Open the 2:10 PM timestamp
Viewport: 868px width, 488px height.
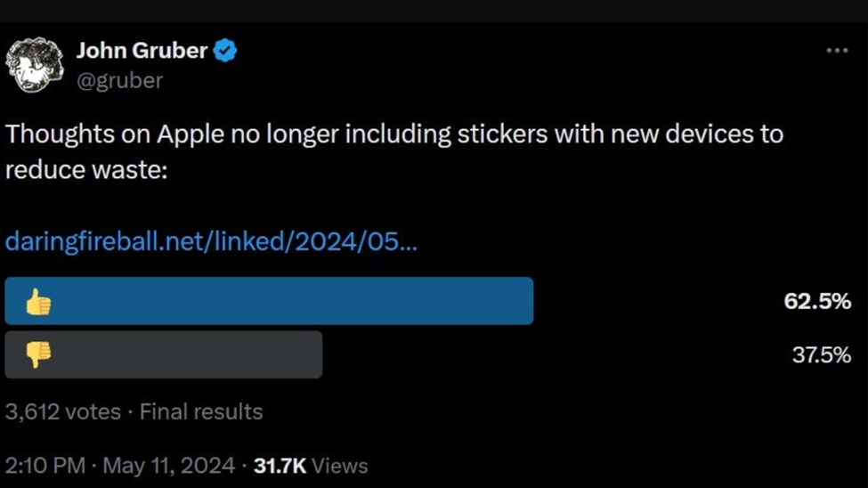tap(45, 466)
